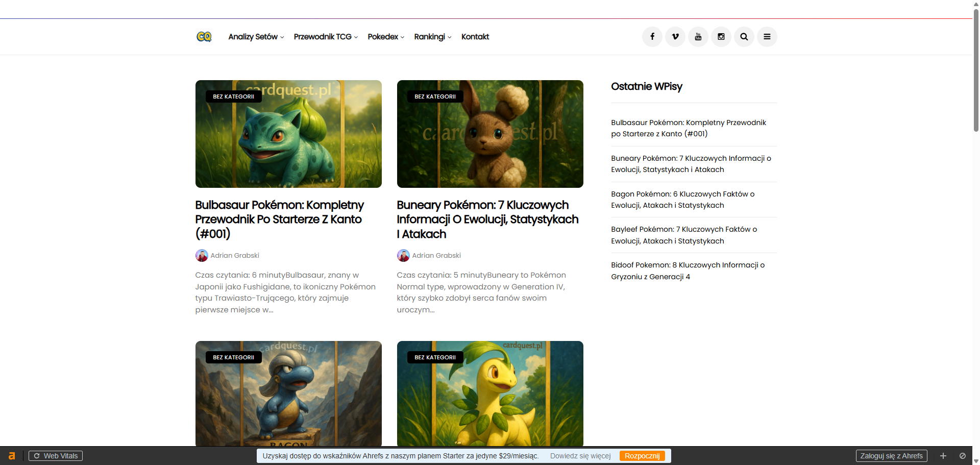Hide Ahrefs toolbar with the disable icon
Viewport: 980px width, 465px height.
[x=962, y=456]
